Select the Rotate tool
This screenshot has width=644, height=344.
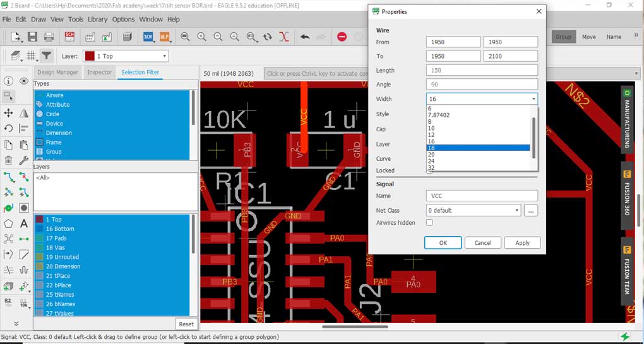8,129
